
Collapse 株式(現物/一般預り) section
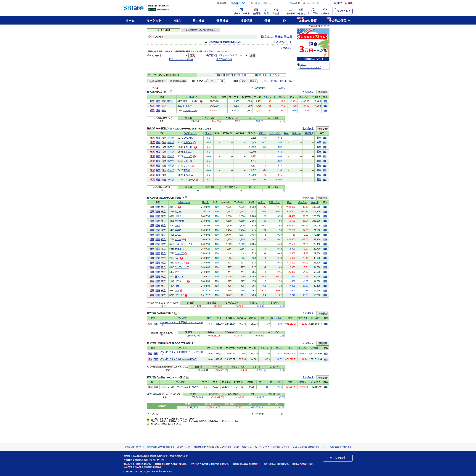pyautogui.click(x=171, y=129)
